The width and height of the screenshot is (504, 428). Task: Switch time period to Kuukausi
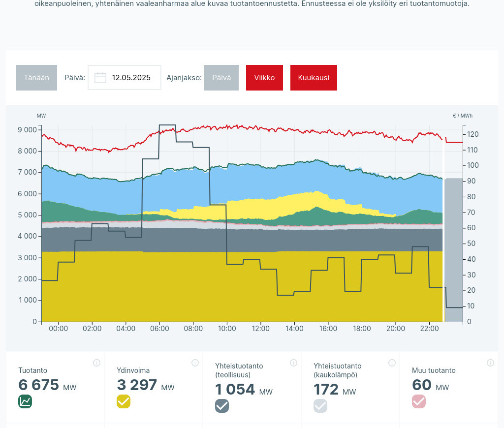(x=314, y=78)
